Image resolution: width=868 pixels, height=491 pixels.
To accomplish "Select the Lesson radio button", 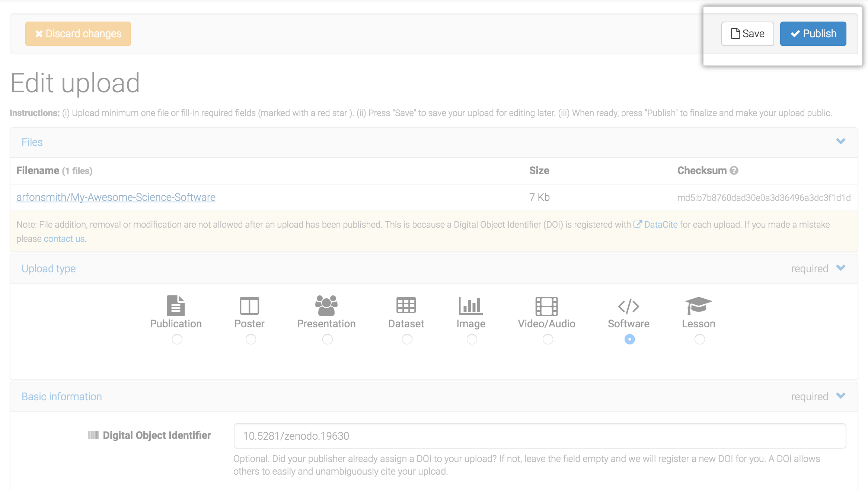I will (x=700, y=339).
